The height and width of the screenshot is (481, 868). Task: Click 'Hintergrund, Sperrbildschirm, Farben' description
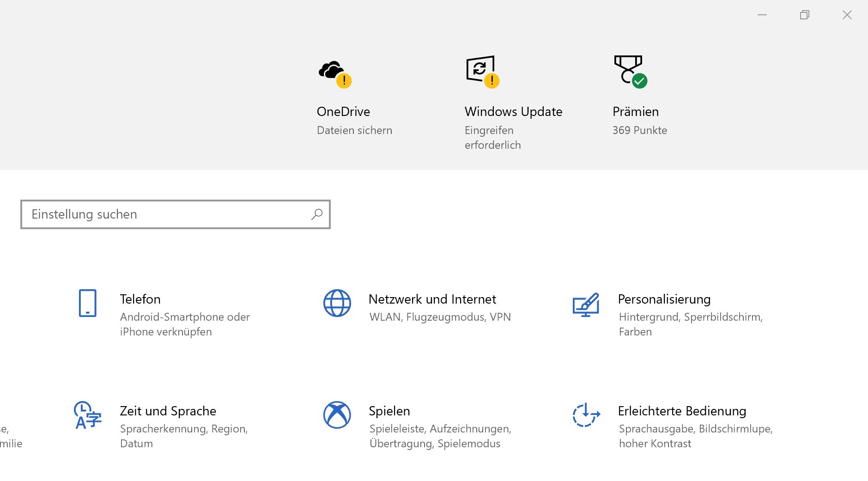691,324
